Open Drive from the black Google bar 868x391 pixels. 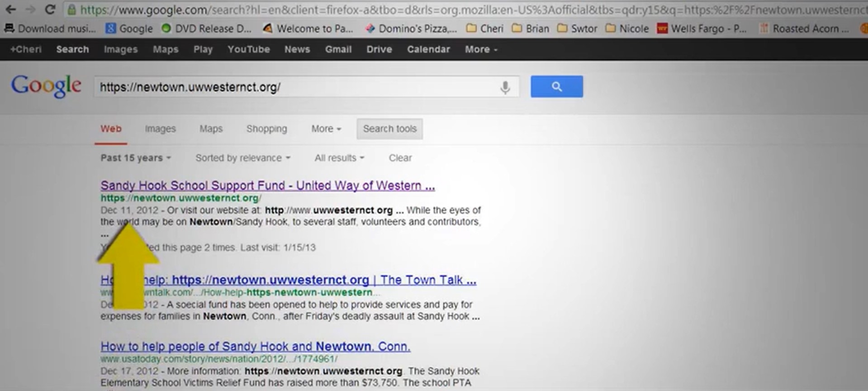(379, 49)
